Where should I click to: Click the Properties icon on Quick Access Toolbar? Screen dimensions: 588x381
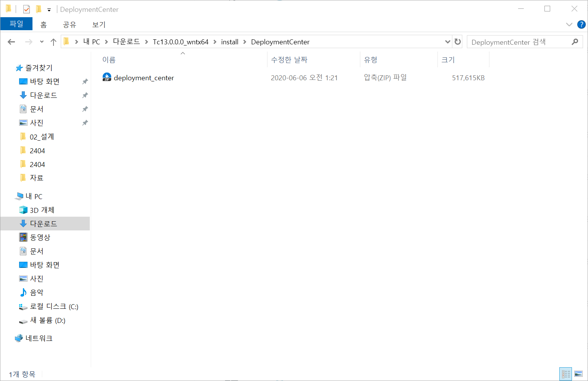coord(26,9)
